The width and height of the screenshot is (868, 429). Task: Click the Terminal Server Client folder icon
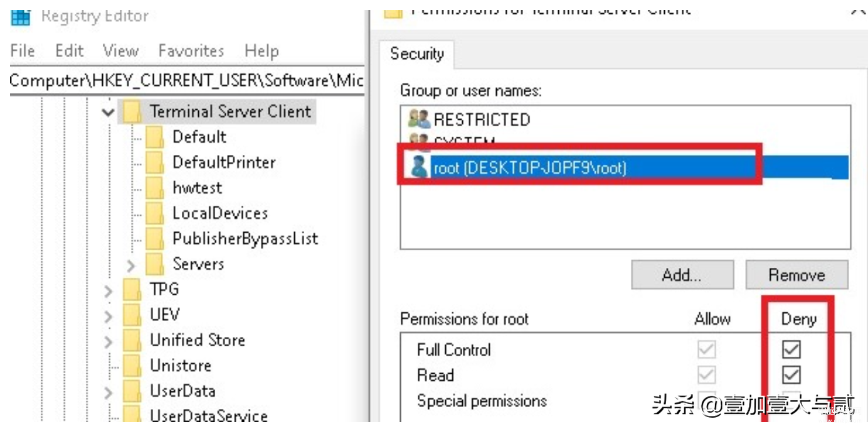[132, 112]
